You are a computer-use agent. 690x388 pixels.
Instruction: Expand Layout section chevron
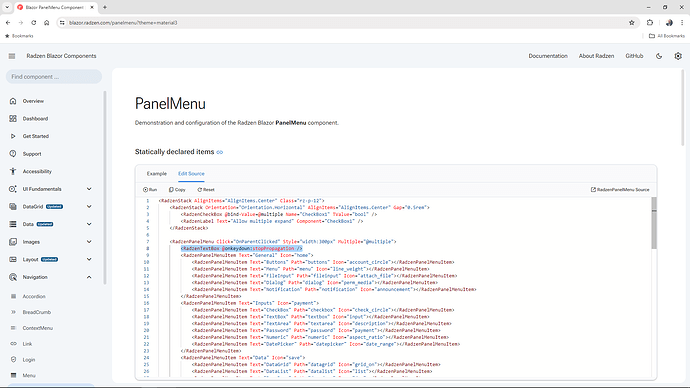(x=89, y=260)
